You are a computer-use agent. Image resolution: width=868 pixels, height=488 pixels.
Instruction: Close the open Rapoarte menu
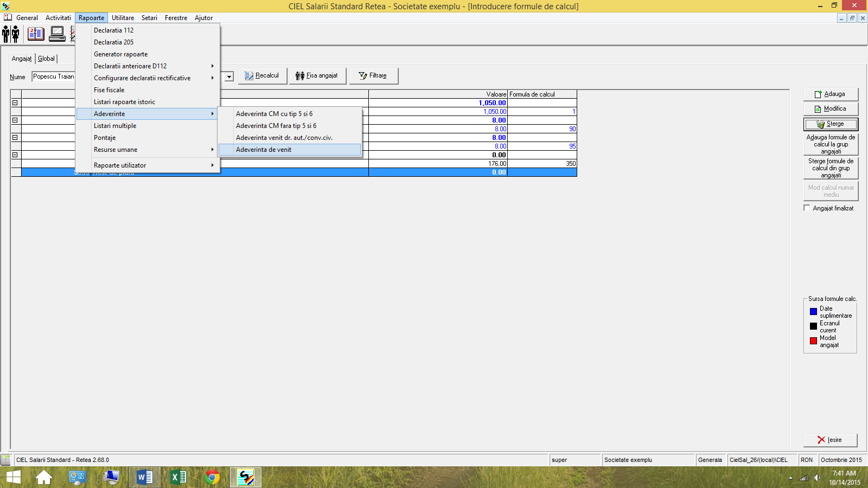pyautogui.click(x=91, y=18)
